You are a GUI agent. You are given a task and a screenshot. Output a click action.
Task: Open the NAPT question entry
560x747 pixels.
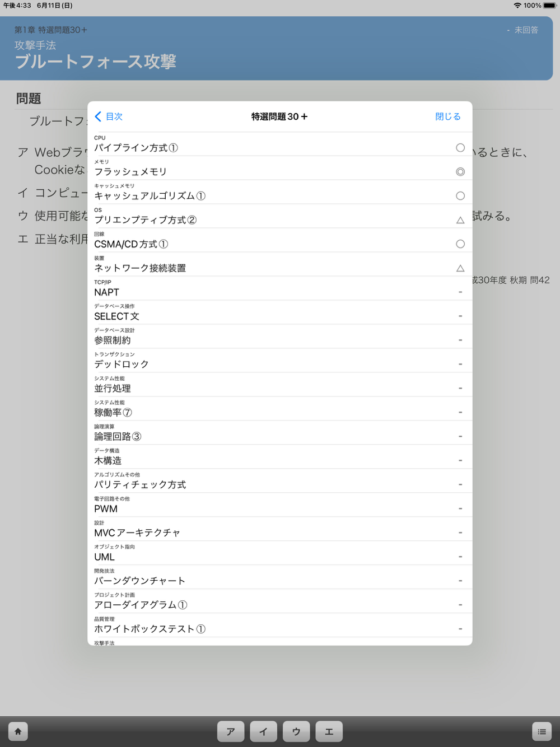280,288
